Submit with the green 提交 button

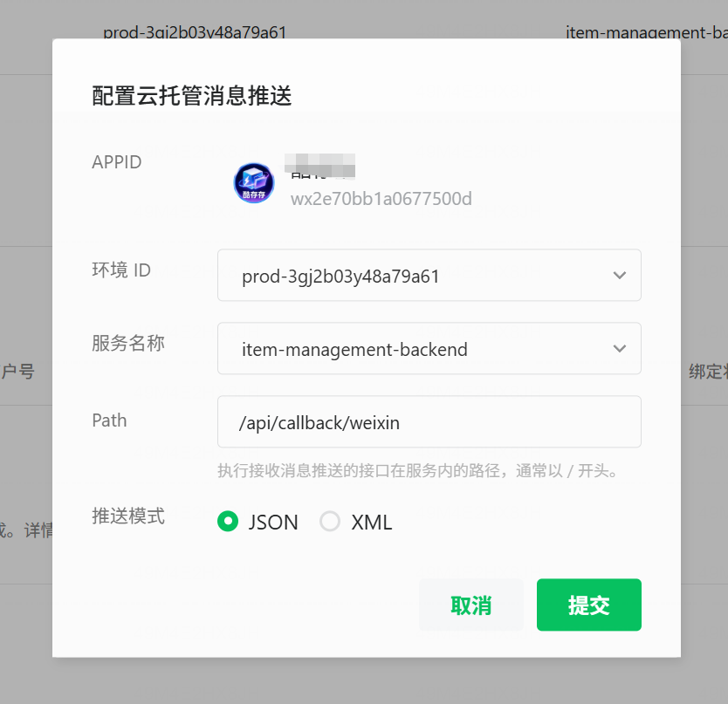tap(588, 605)
